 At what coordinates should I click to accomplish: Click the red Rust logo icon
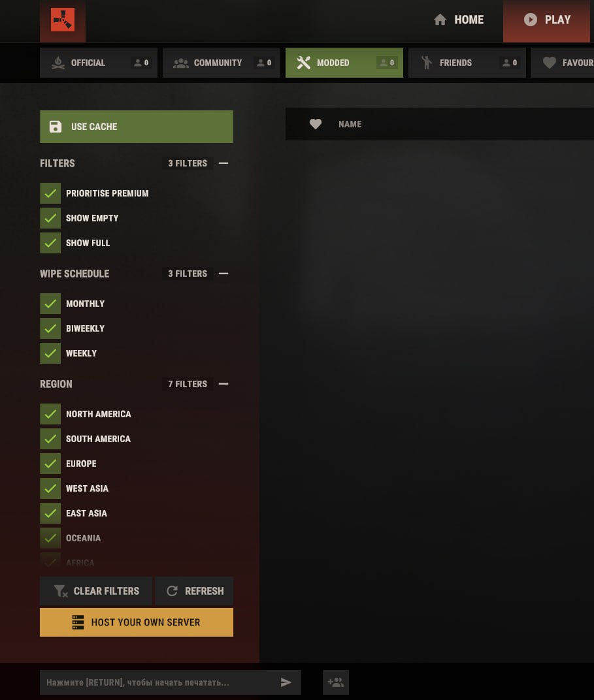pos(63,20)
